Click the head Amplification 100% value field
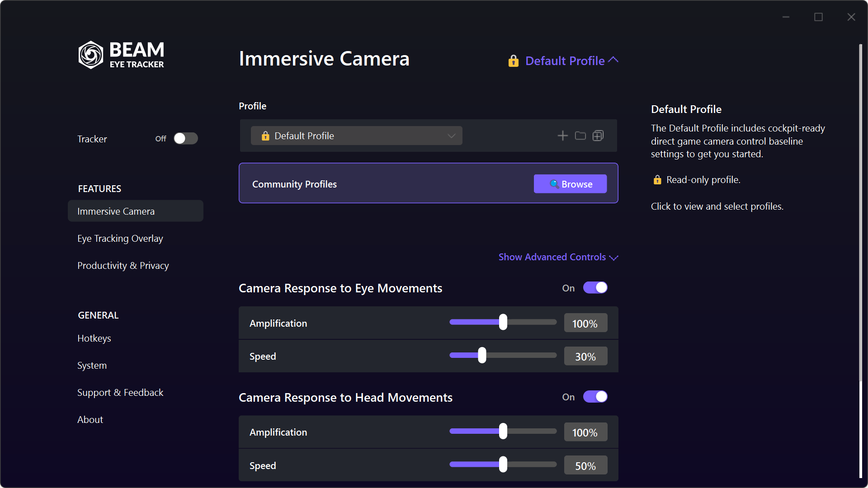The height and width of the screenshot is (488, 868). (x=585, y=432)
